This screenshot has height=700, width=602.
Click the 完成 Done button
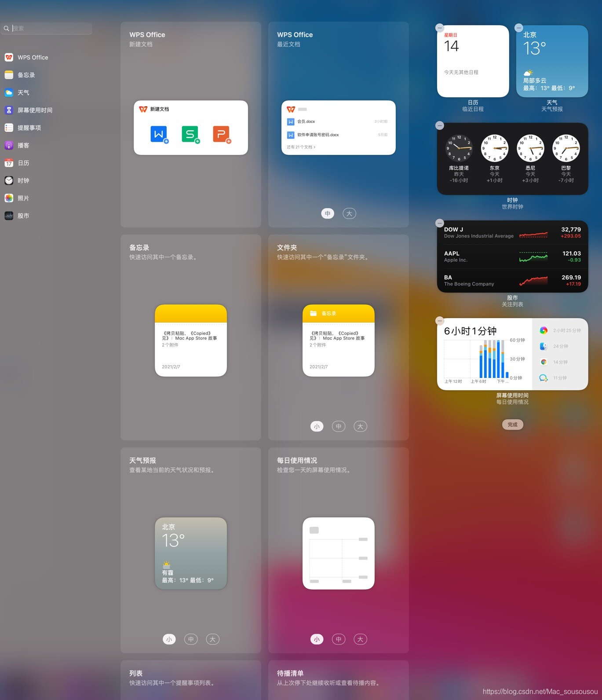[513, 425]
